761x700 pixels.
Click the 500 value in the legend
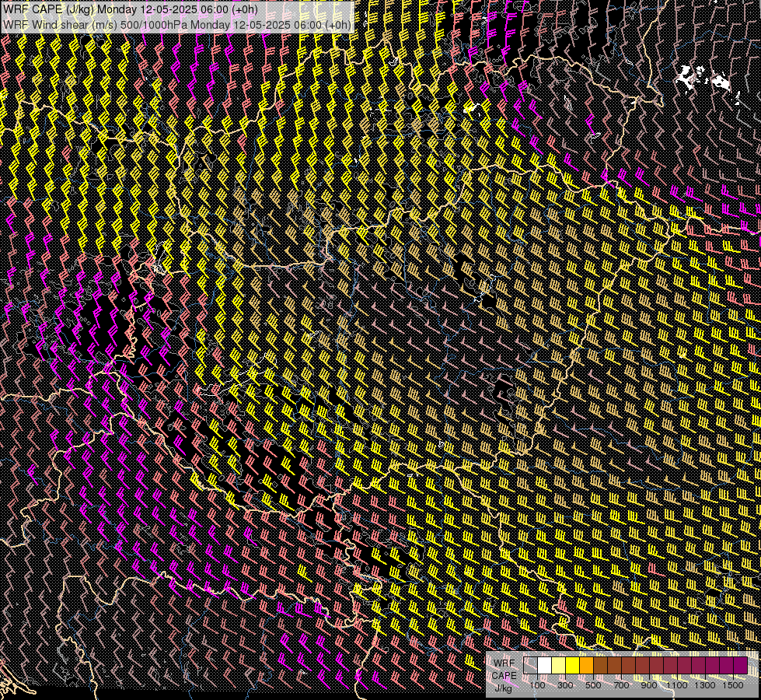click(x=593, y=685)
